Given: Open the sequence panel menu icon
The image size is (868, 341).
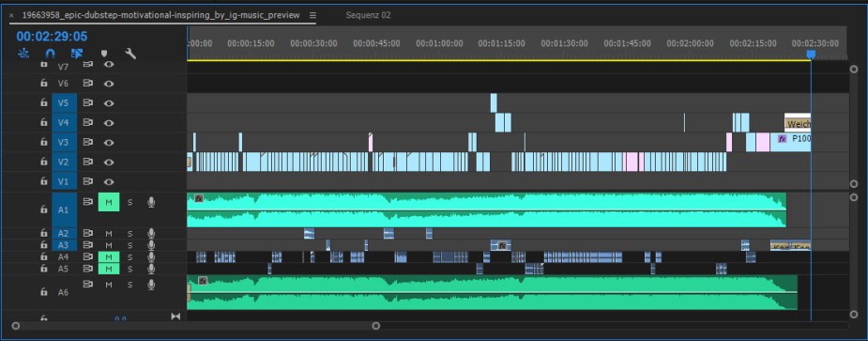Looking at the screenshot, I should pyautogui.click(x=312, y=15).
